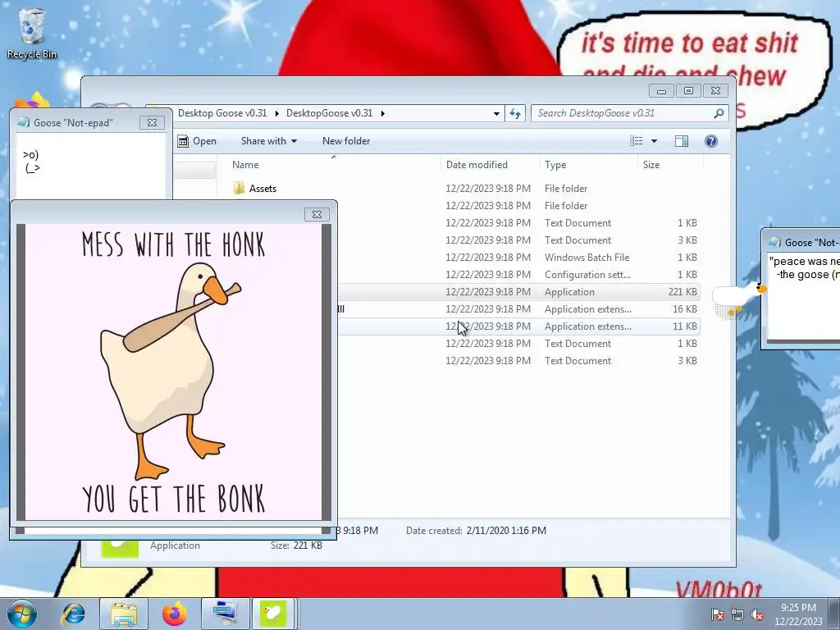The width and height of the screenshot is (840, 630).
Task: Click the right Goose Not-epad title bar
Action: click(801, 243)
